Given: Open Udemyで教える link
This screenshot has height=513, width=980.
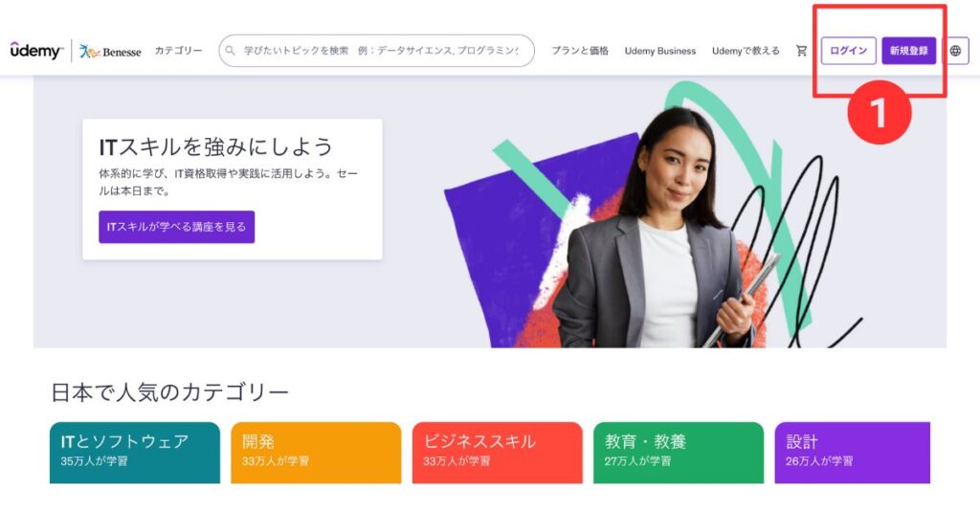Looking at the screenshot, I should coord(746,51).
